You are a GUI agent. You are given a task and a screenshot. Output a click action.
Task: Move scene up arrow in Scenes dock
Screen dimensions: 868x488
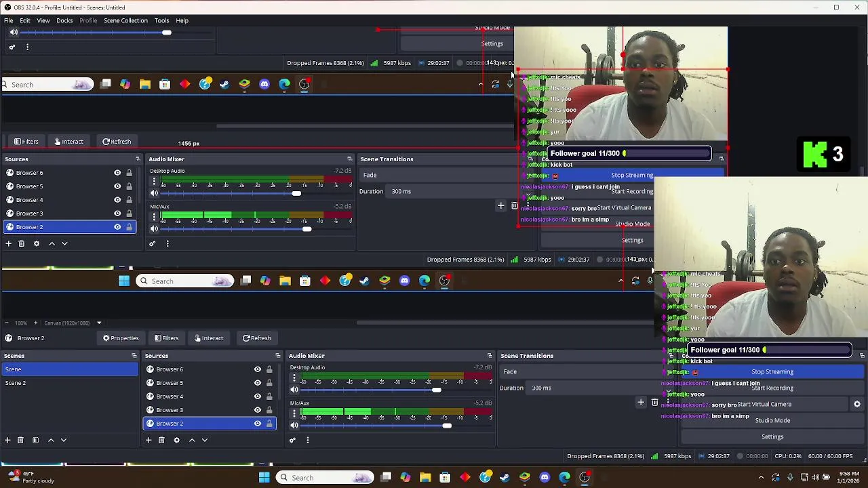click(51, 440)
